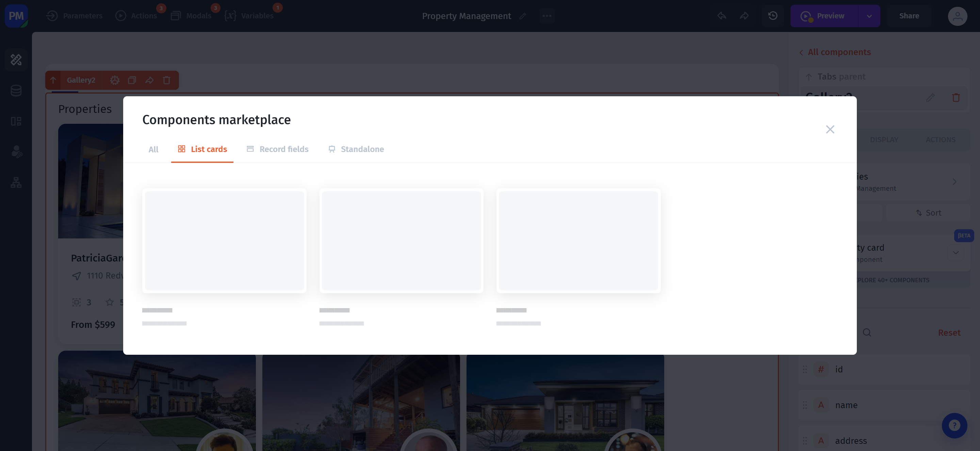Undo the last change
Image resolution: width=980 pixels, height=451 pixels.
[722, 16]
